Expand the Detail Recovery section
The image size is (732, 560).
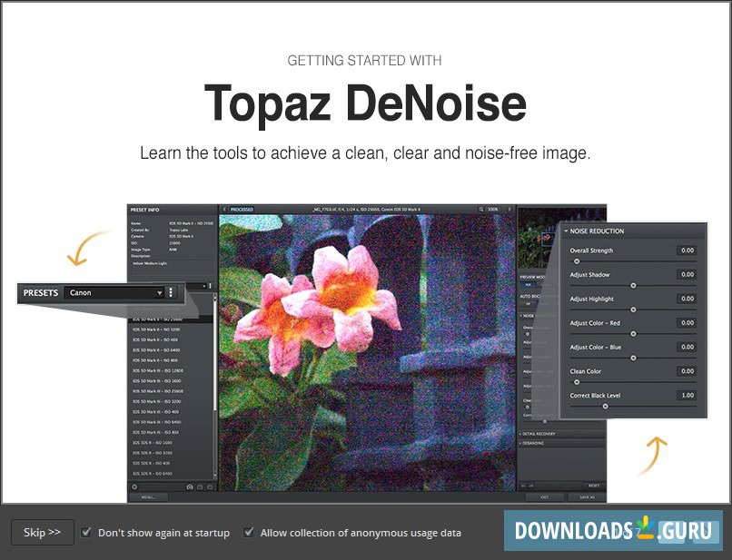[561, 434]
